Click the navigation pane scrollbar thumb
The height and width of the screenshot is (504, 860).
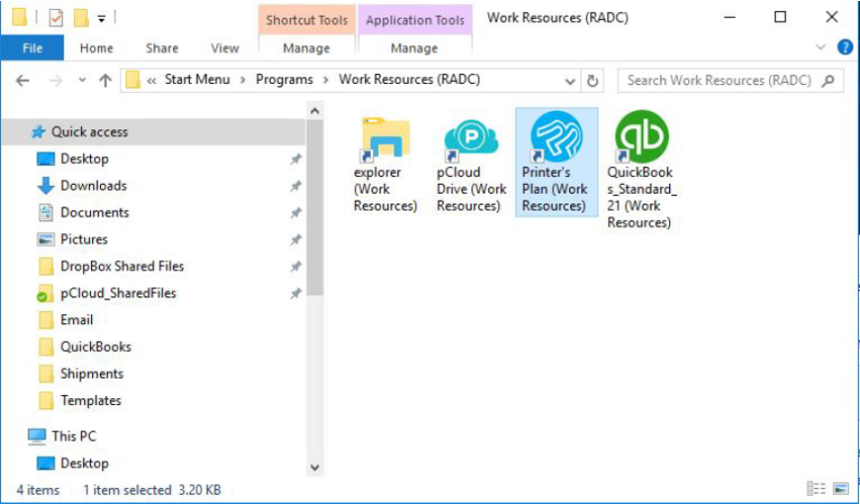[x=314, y=208]
